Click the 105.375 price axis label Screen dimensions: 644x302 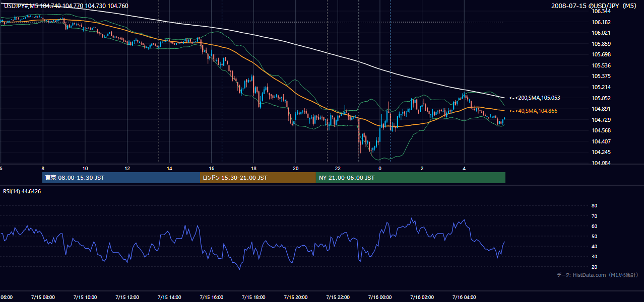[x=601, y=77]
